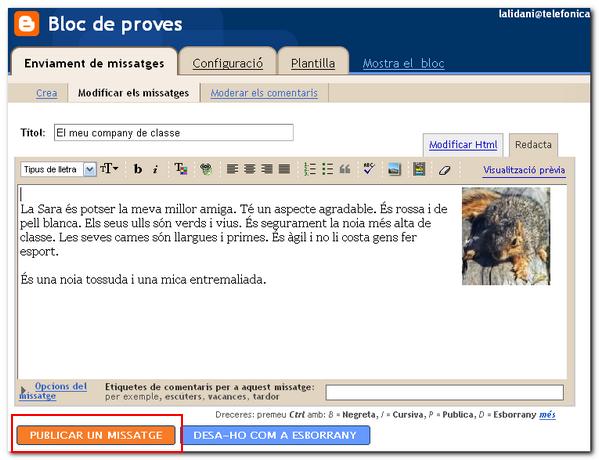Screen dimensions: 599x460
Task: Apply blockquote formatting
Action: click(345, 169)
